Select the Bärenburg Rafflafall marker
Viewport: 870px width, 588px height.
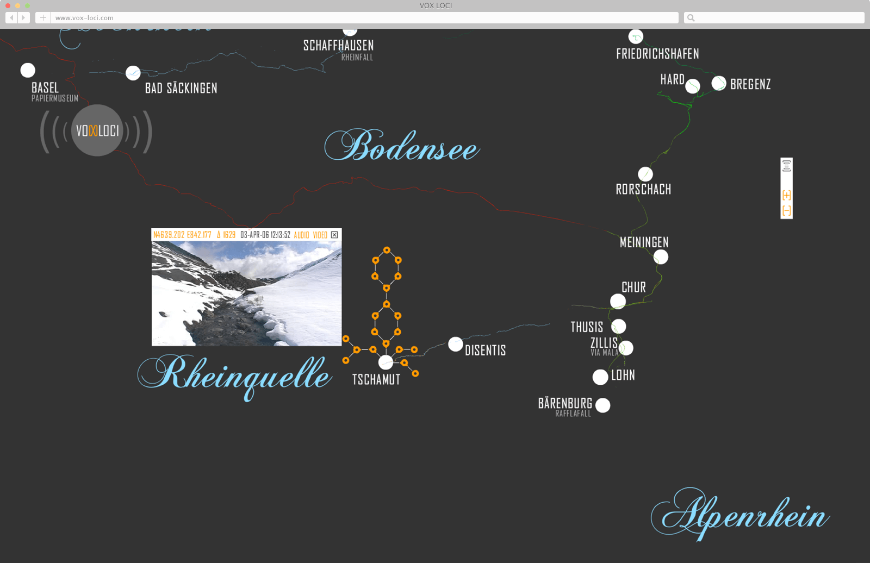click(x=603, y=405)
